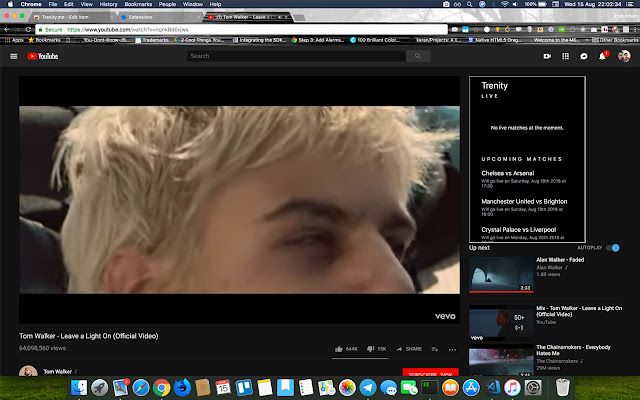Open more actions ellipsis under video

coord(452,349)
